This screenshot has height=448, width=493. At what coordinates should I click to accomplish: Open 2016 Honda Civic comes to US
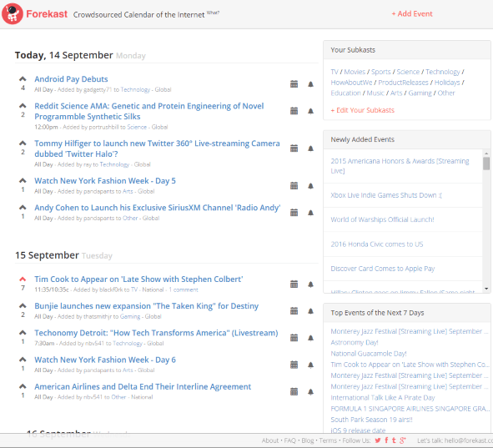(x=377, y=244)
